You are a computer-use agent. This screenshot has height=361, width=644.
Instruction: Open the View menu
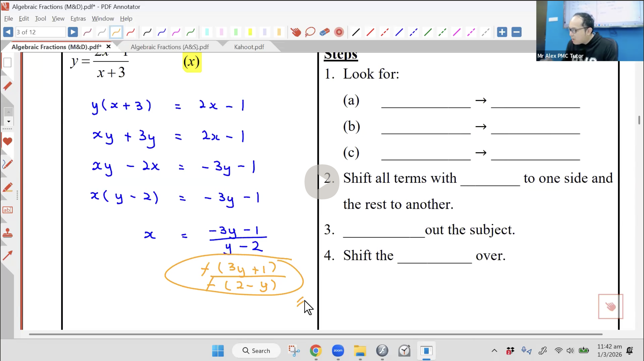tap(58, 18)
